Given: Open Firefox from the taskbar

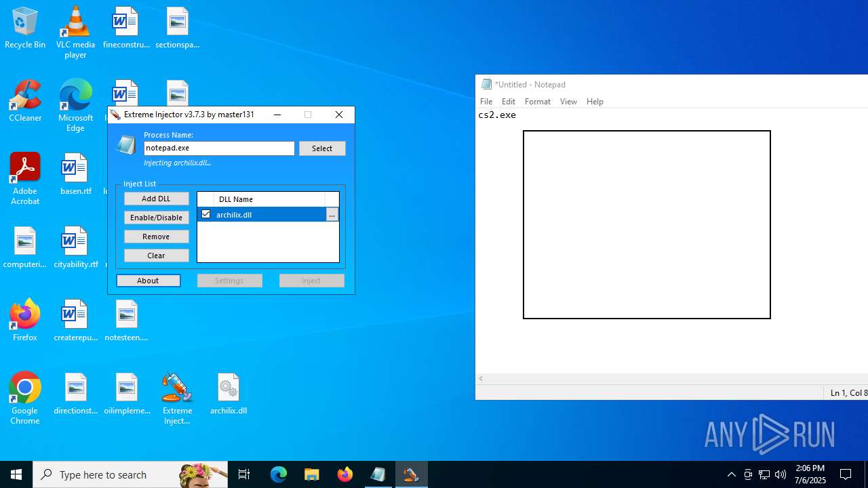Looking at the screenshot, I should pyautogui.click(x=345, y=474).
